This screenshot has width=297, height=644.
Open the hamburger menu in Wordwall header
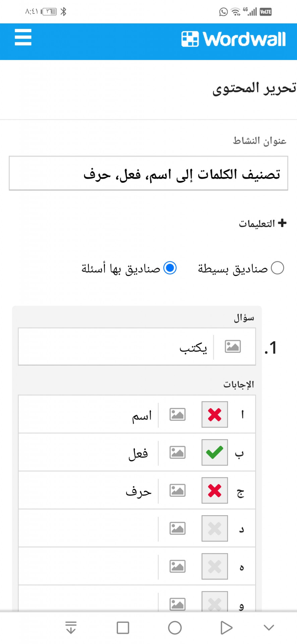coord(23,37)
